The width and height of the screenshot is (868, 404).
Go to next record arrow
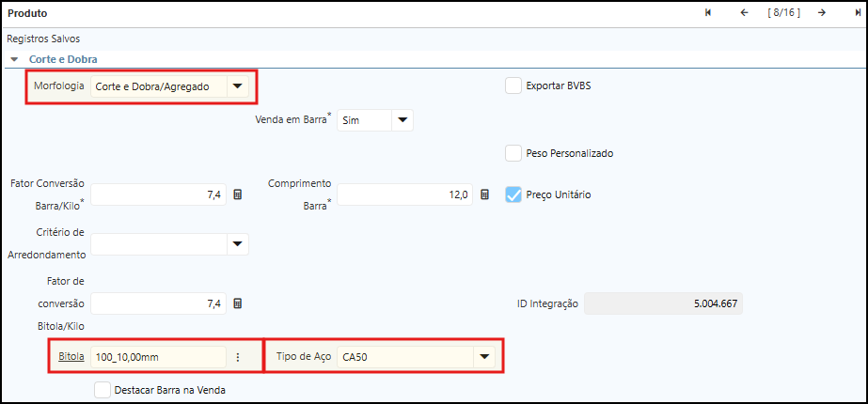[x=821, y=13]
